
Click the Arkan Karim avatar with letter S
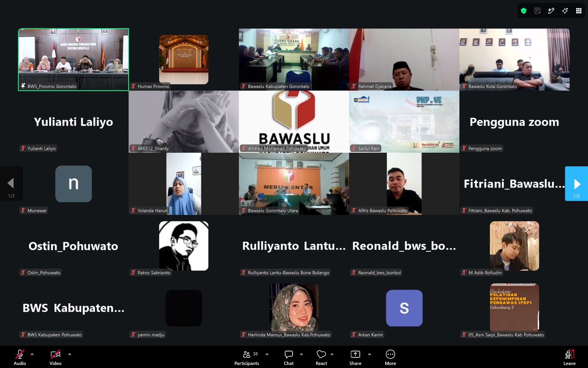[404, 308]
